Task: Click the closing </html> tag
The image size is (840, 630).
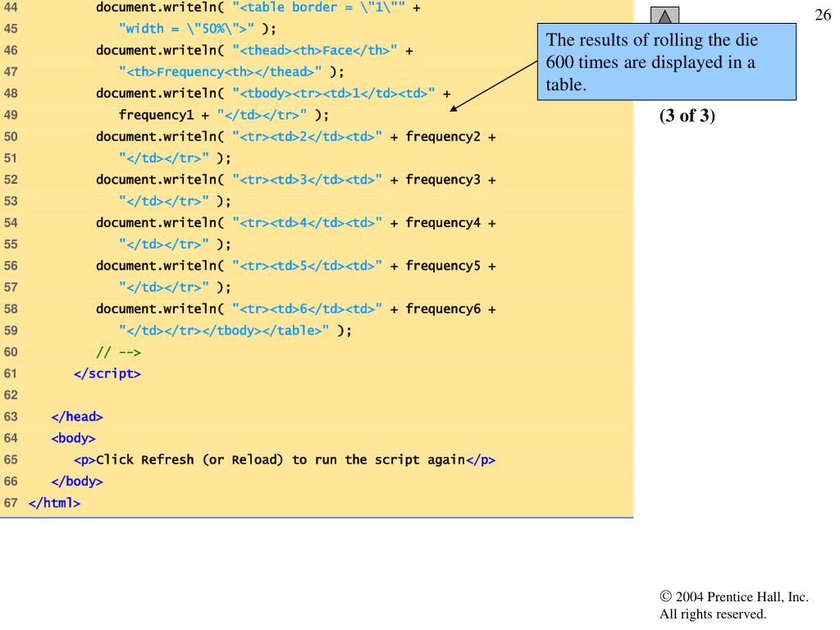Action: [55, 503]
